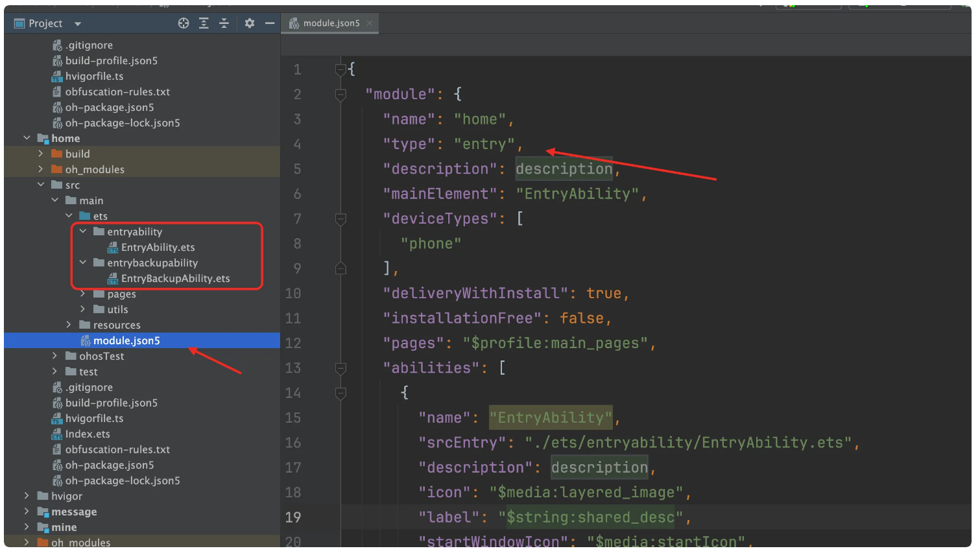The image size is (980, 553).
Task: Expand the oh_modules folder under home
Action: coord(41,169)
